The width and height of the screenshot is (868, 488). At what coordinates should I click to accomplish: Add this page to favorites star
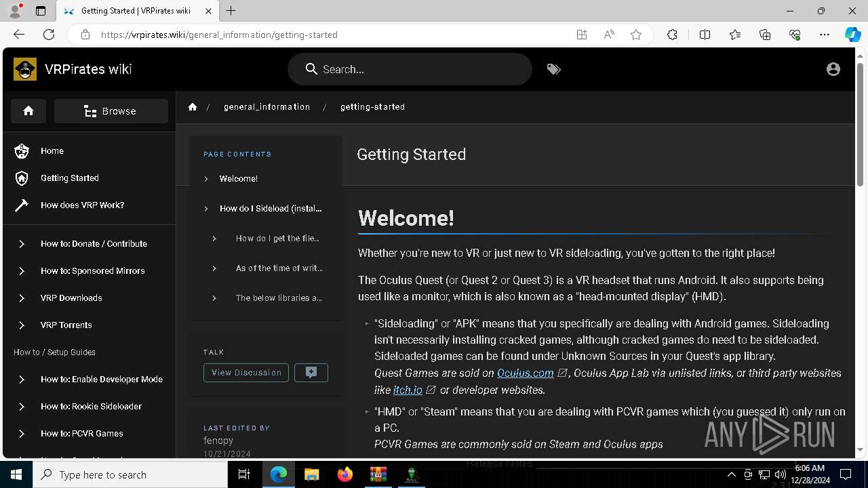tap(636, 35)
